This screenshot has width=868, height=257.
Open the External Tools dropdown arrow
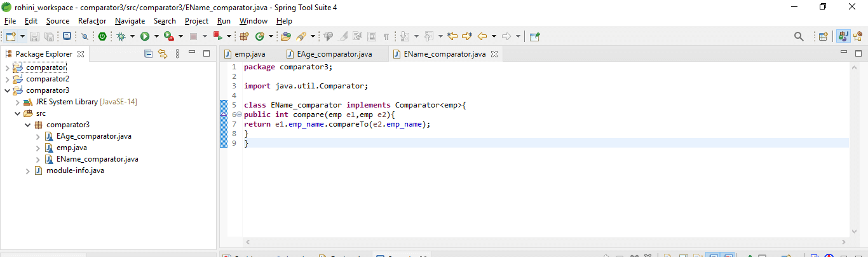point(180,36)
